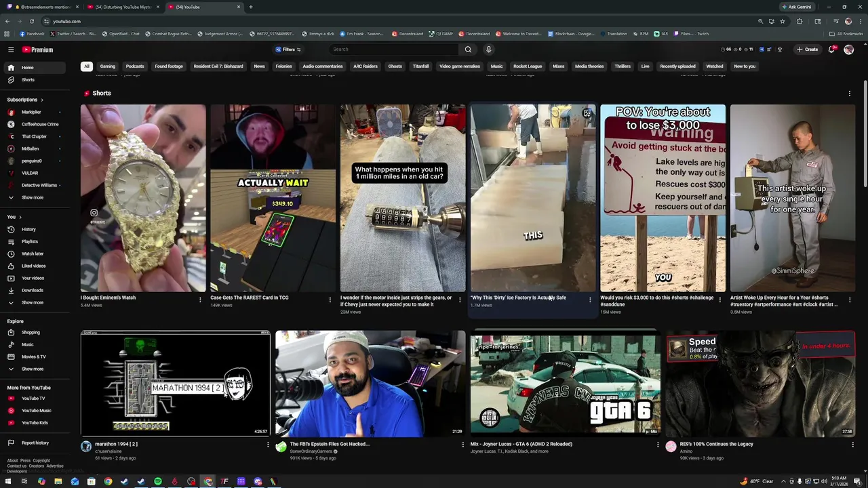Open the Shorts shelf three-dot options
This screenshot has width=868, height=488.
849,94
